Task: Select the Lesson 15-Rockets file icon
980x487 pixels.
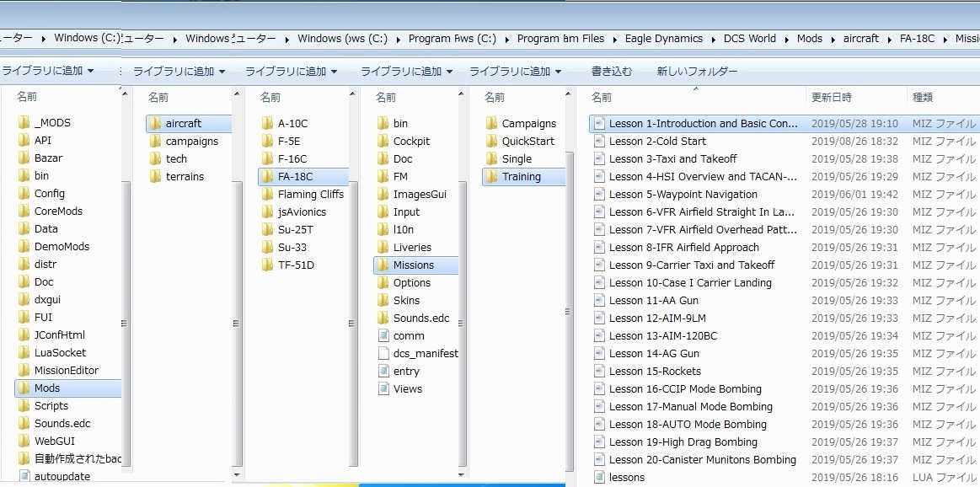Action: (x=599, y=371)
